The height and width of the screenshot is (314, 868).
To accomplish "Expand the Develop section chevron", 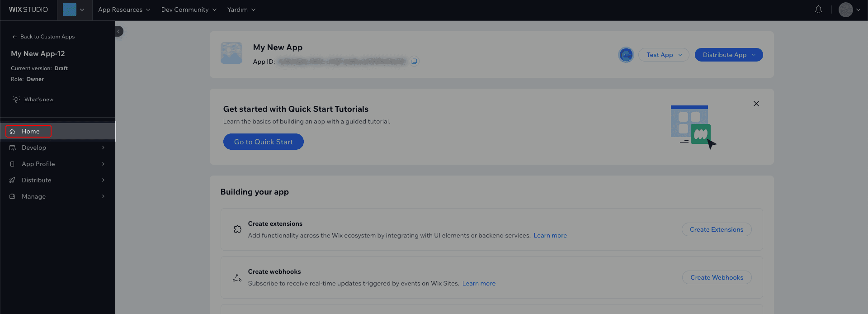I will click(103, 147).
